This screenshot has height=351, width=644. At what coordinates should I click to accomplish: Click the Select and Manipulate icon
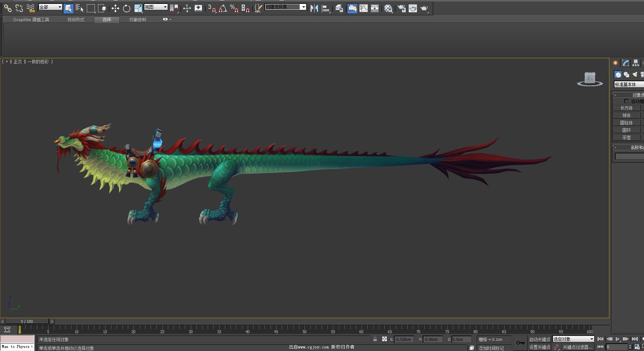pyautogui.click(x=187, y=8)
